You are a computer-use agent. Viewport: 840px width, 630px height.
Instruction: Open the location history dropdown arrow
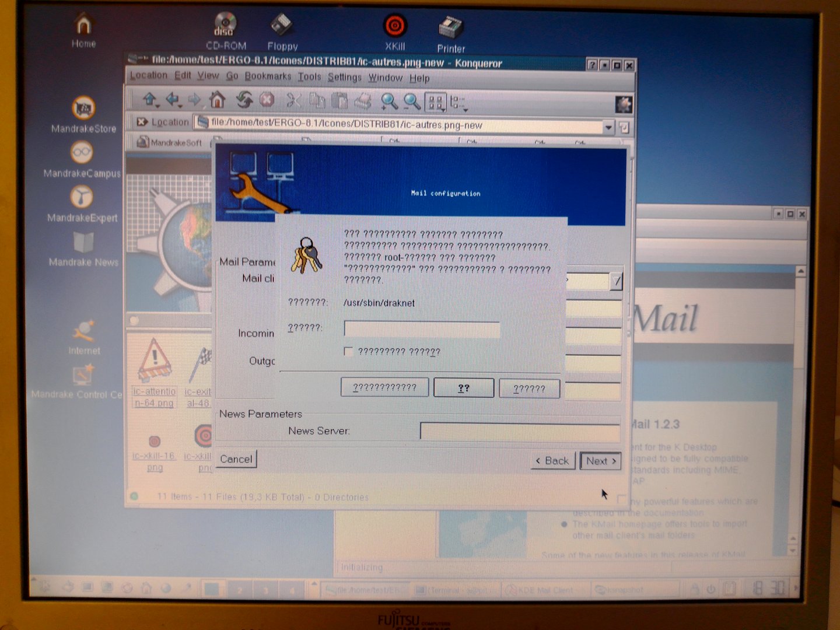coord(608,127)
